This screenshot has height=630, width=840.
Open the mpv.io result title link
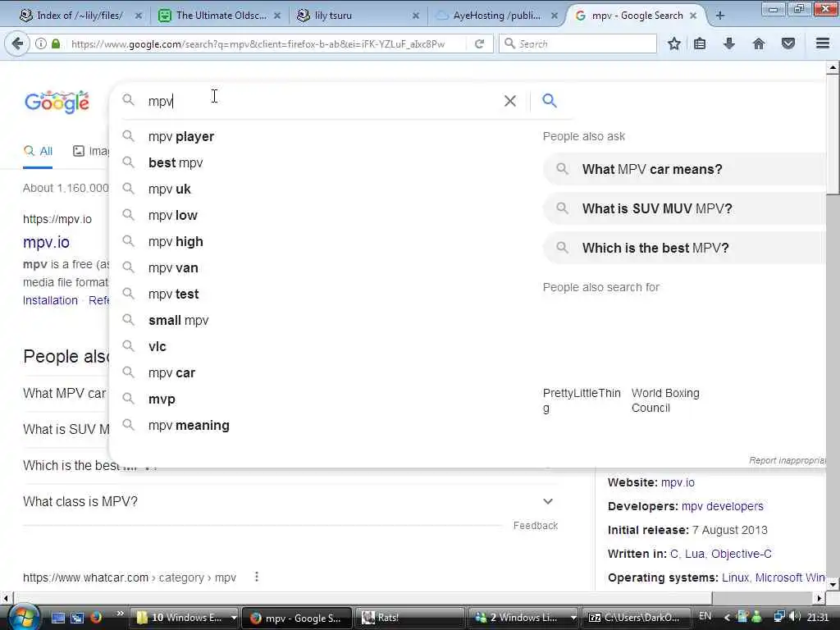(46, 242)
